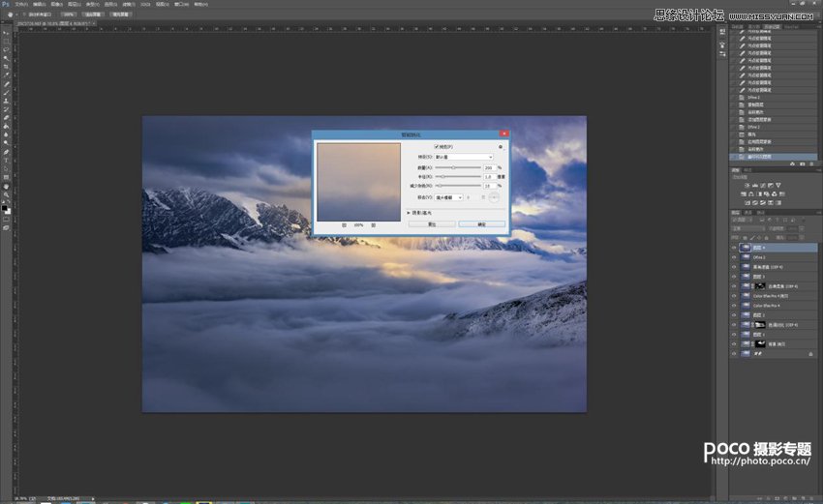Screen dimensions: 823x504
Task: Select the Clone Stamp tool
Action: [x=7, y=102]
